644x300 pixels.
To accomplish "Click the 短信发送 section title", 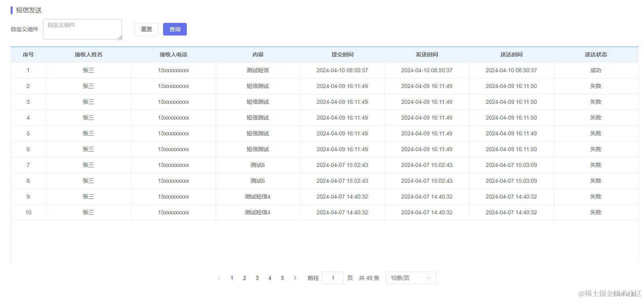I will click(x=29, y=10).
